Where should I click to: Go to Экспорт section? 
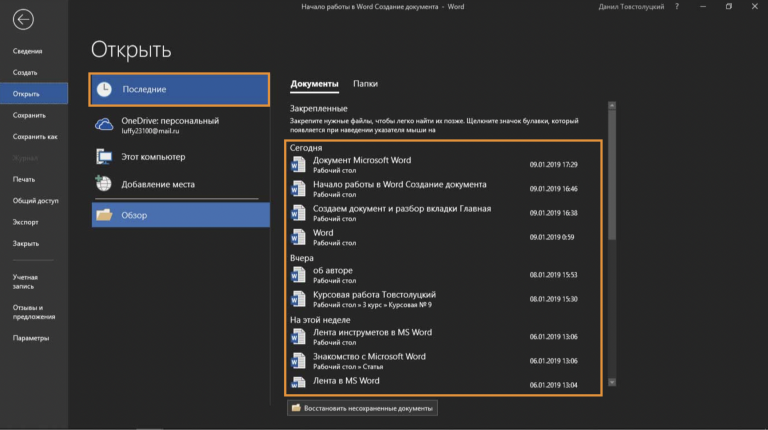(25, 222)
